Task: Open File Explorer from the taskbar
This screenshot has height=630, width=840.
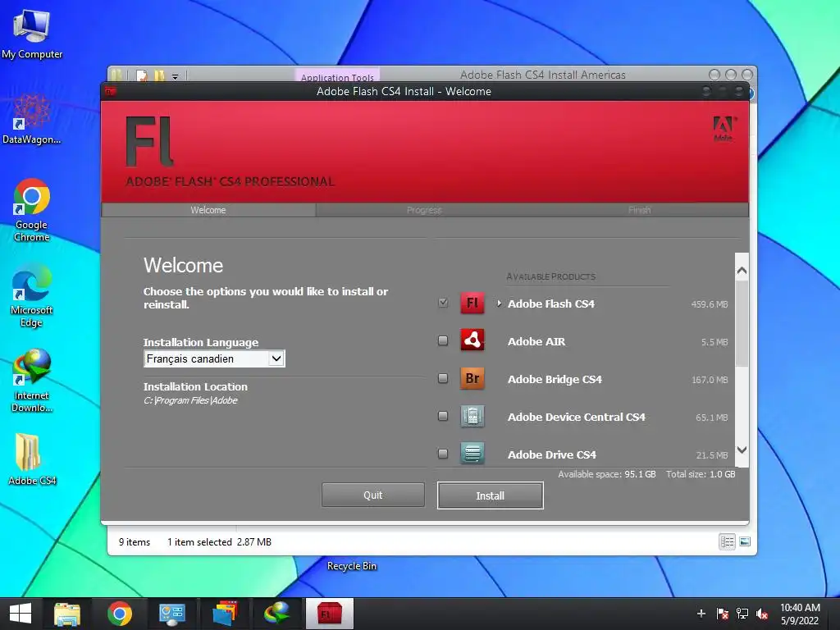Action: pyautogui.click(x=67, y=614)
